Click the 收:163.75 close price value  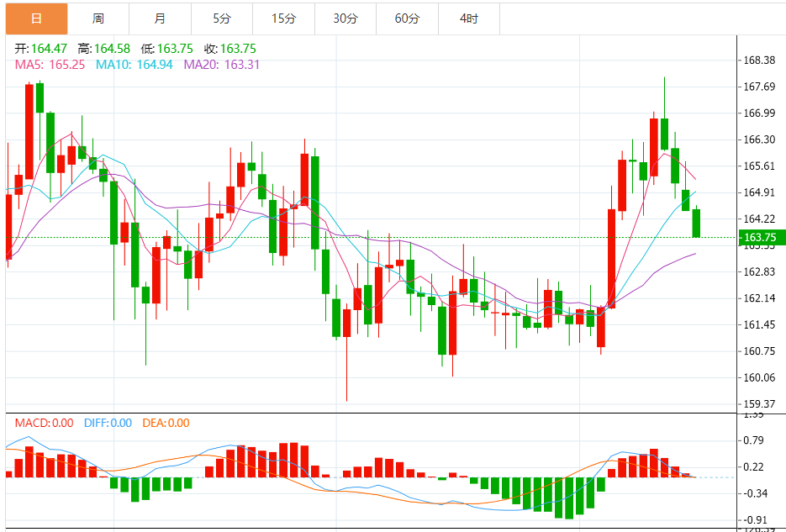point(230,49)
